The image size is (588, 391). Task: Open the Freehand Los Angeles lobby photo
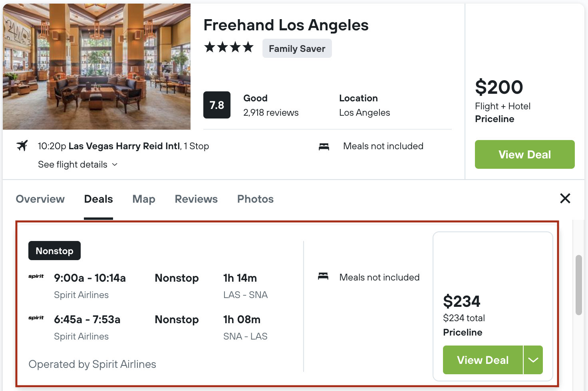click(97, 67)
